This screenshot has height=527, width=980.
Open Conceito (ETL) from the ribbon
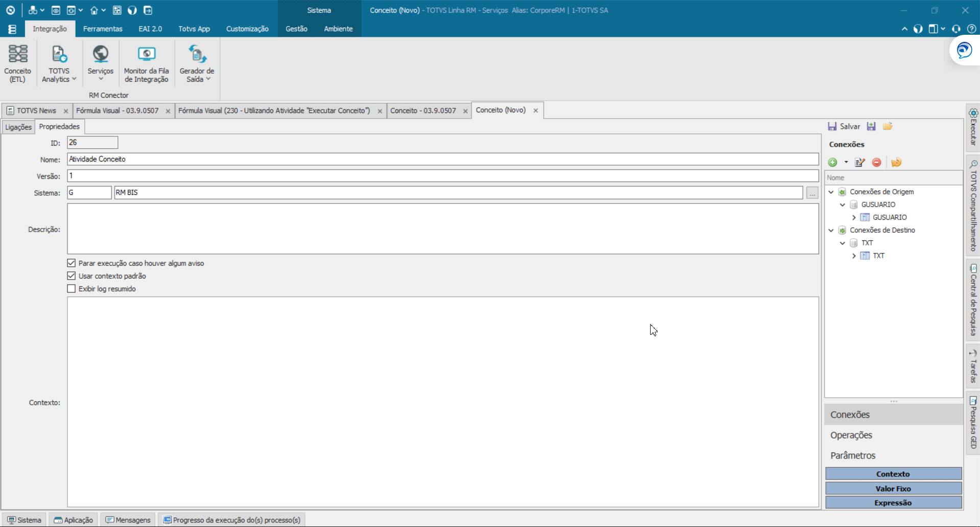pos(18,64)
